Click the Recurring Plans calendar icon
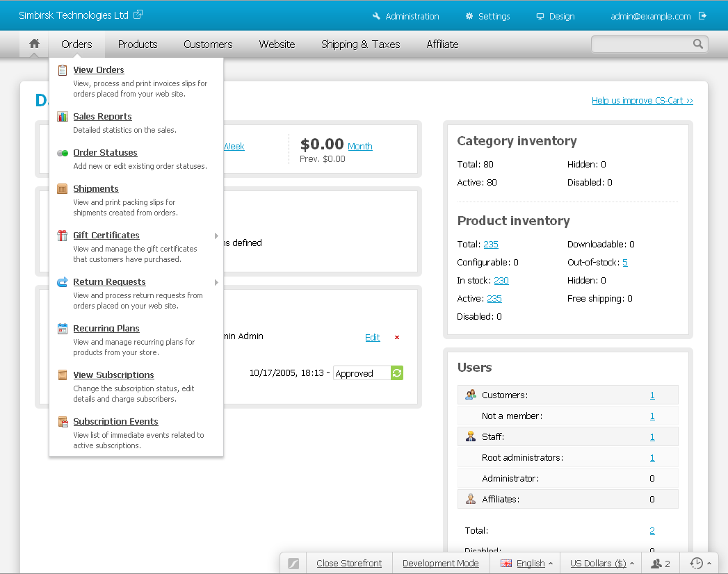 point(62,329)
